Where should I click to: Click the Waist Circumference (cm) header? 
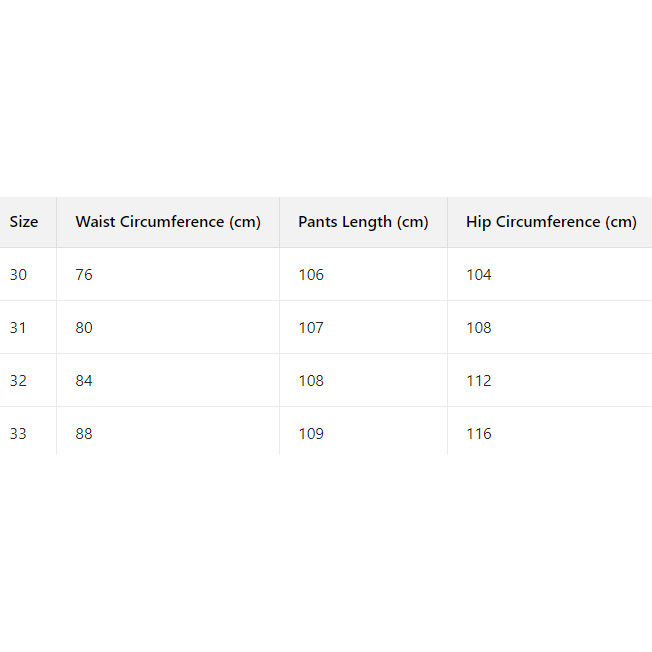pyautogui.click(x=168, y=222)
